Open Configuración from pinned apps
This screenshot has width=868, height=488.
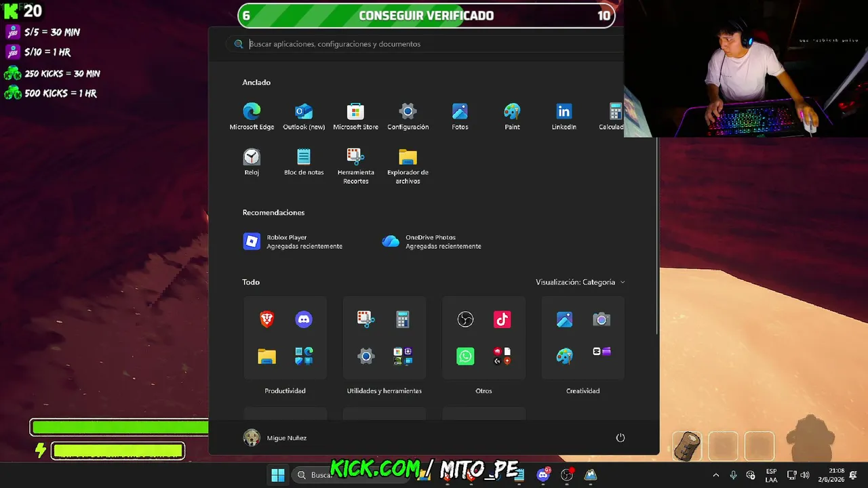408,116
